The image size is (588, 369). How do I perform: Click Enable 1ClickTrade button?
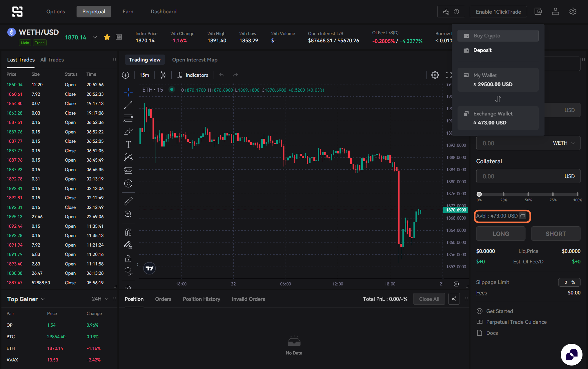click(x=498, y=12)
